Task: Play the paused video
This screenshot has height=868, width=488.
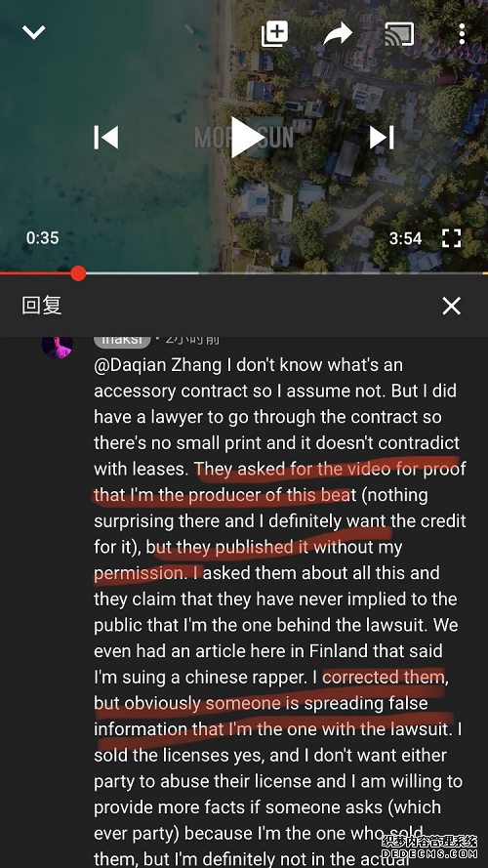Action: click(246, 138)
